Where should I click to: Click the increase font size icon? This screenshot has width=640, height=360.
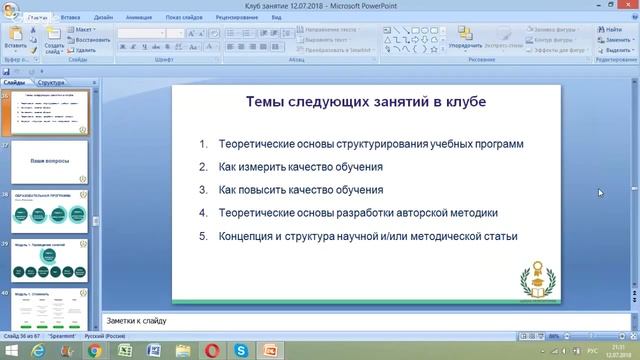click(191, 34)
